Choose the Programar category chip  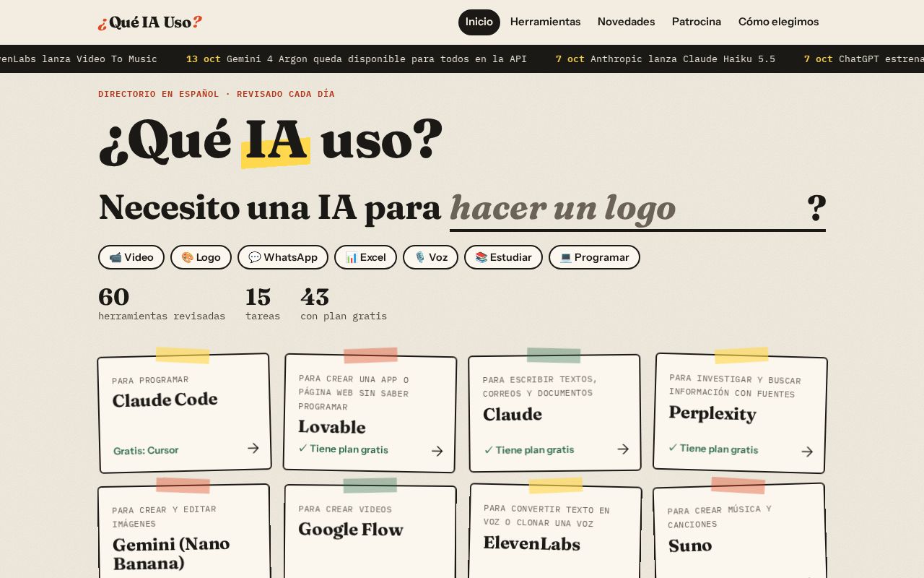(x=594, y=257)
